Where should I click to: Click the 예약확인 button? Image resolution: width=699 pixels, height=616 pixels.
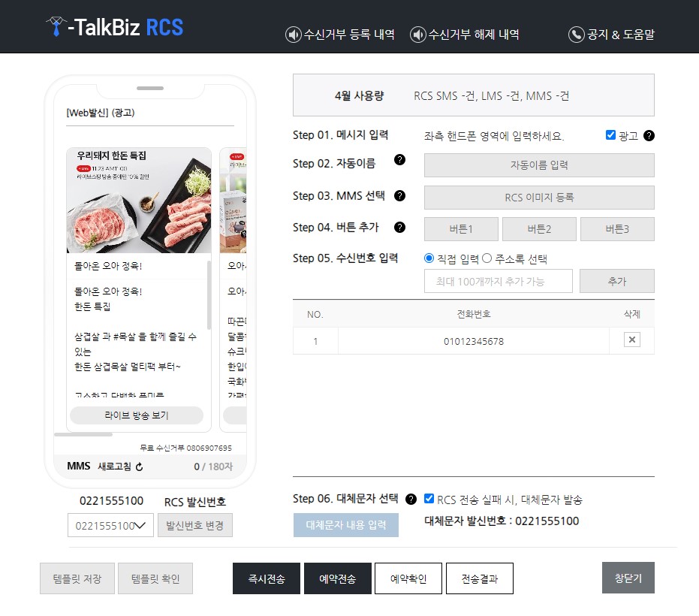[x=408, y=578]
